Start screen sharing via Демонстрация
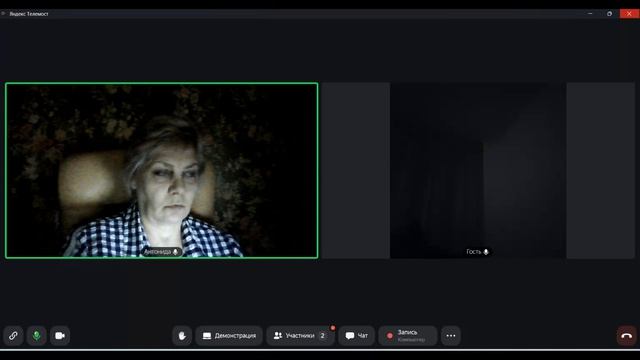640x360 pixels. click(229, 336)
